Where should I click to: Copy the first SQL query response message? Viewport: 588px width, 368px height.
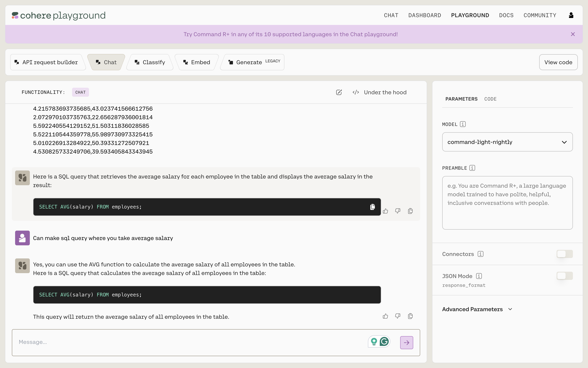pyautogui.click(x=410, y=211)
